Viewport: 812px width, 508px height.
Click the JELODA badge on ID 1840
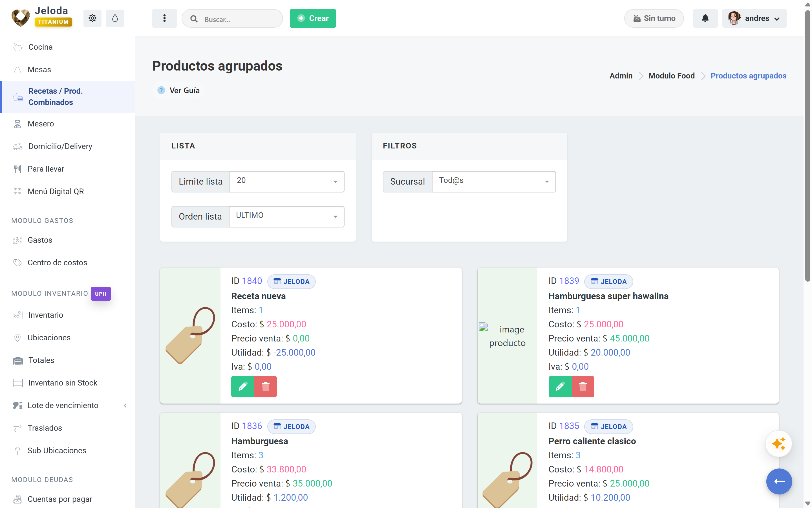[x=291, y=282]
